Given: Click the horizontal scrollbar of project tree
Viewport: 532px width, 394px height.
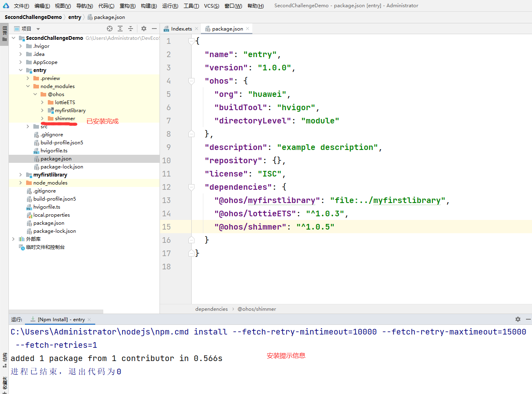Looking at the screenshot, I should click(56, 312).
